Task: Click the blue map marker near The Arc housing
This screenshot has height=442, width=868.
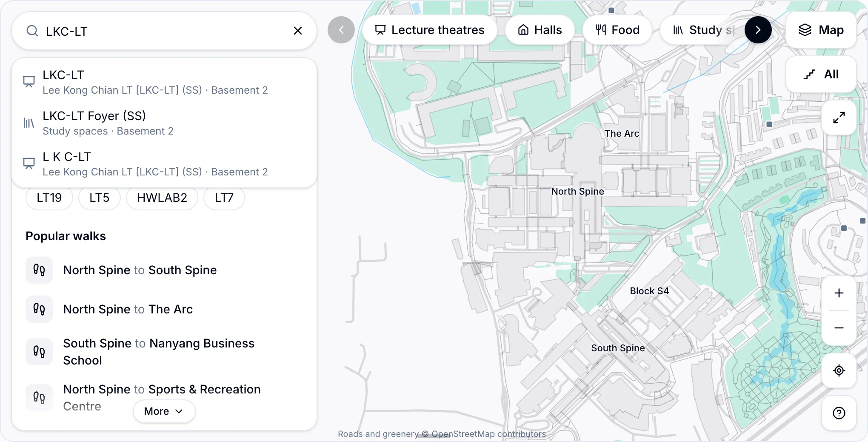Action: pyautogui.click(x=769, y=124)
